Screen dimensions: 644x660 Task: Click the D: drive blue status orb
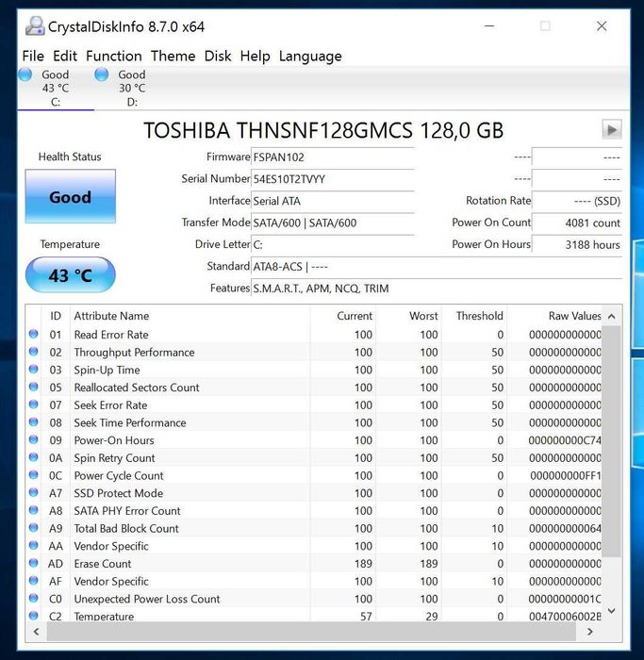tap(102, 74)
